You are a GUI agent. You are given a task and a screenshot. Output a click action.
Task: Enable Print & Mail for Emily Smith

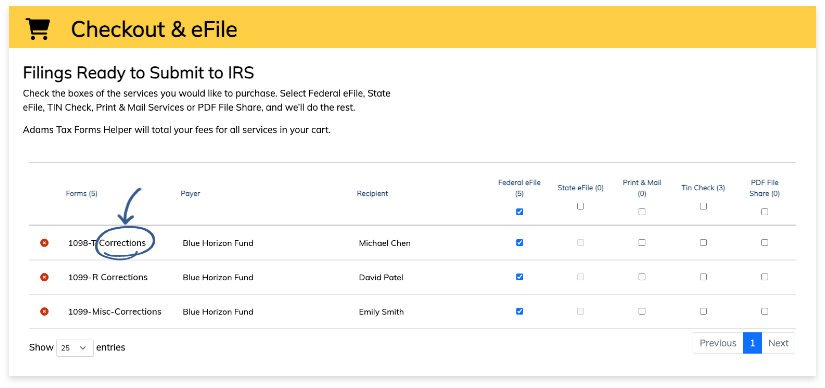tap(642, 311)
